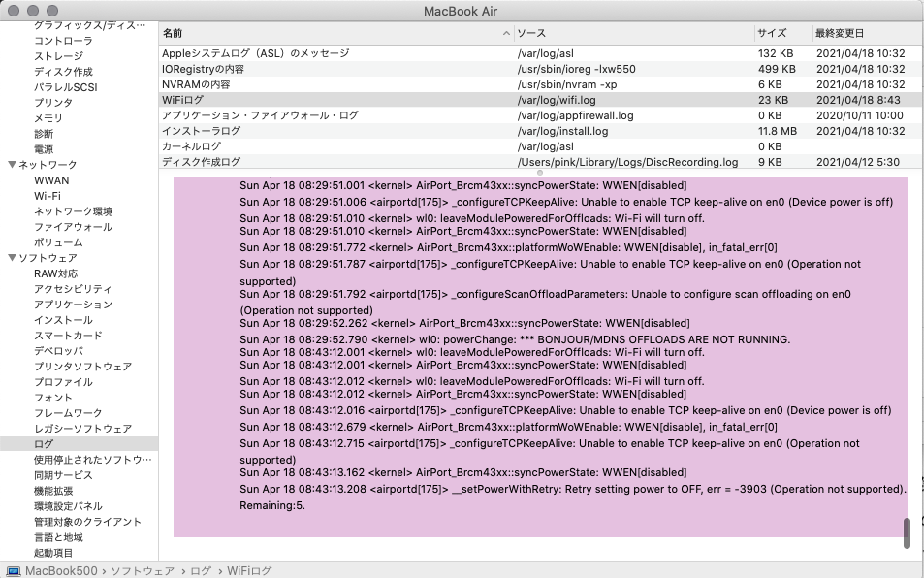Select ネットワーク環境 in the sidebar
This screenshot has width=924, height=578.
click(x=73, y=211)
